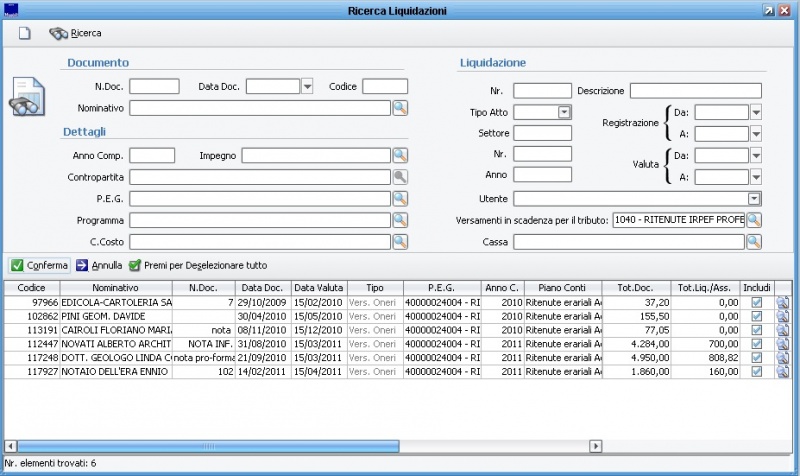Image resolution: width=800 pixels, height=476 pixels.
Task: Expand the Data Doc. date dropdown
Action: coord(307,87)
